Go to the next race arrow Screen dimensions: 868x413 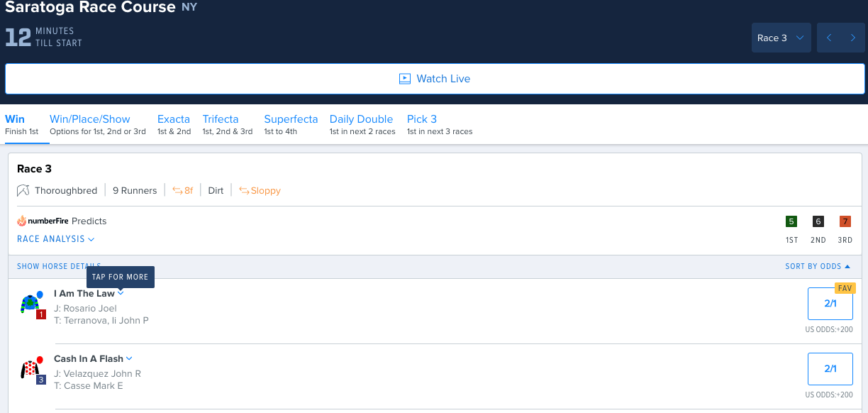[x=853, y=38]
